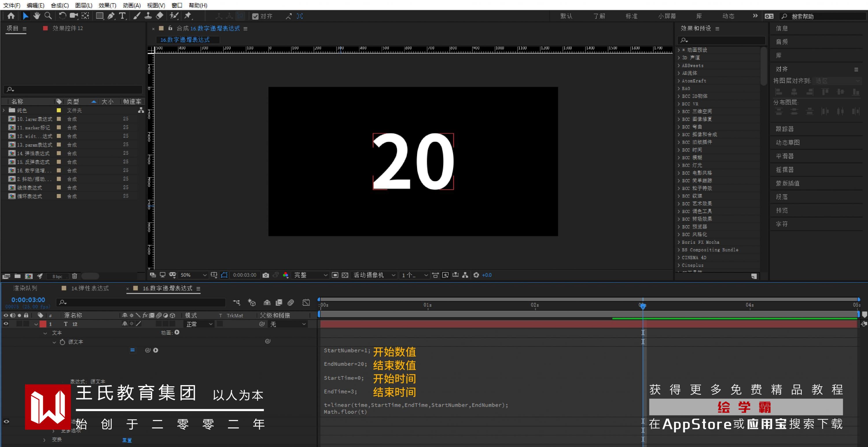
Task: Delete selected item with trash icon
Action: pyautogui.click(x=74, y=276)
